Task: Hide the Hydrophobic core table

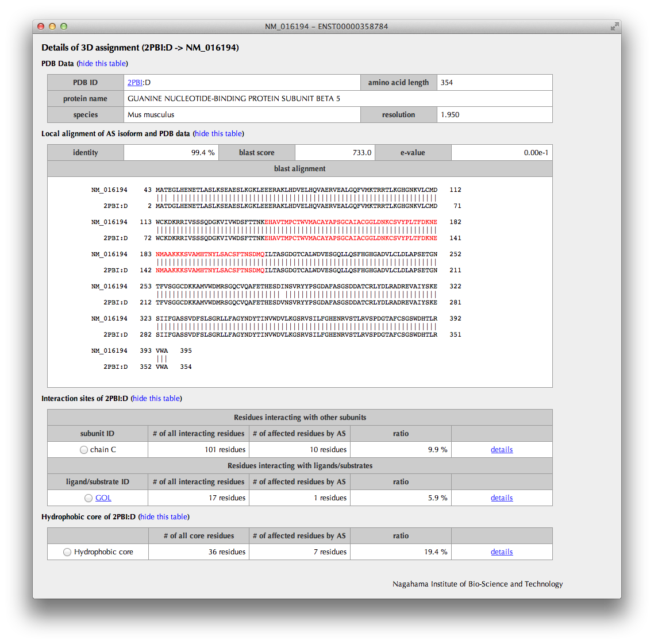Action: point(164,516)
